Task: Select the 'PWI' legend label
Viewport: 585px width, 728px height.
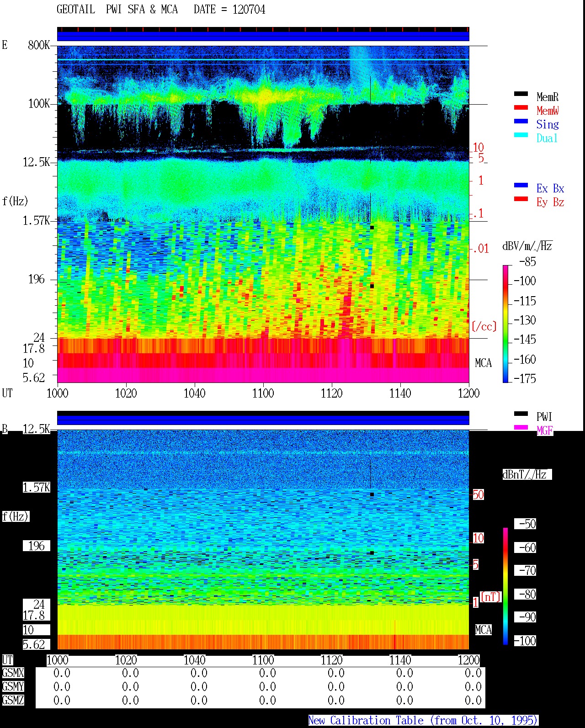Action: click(544, 417)
